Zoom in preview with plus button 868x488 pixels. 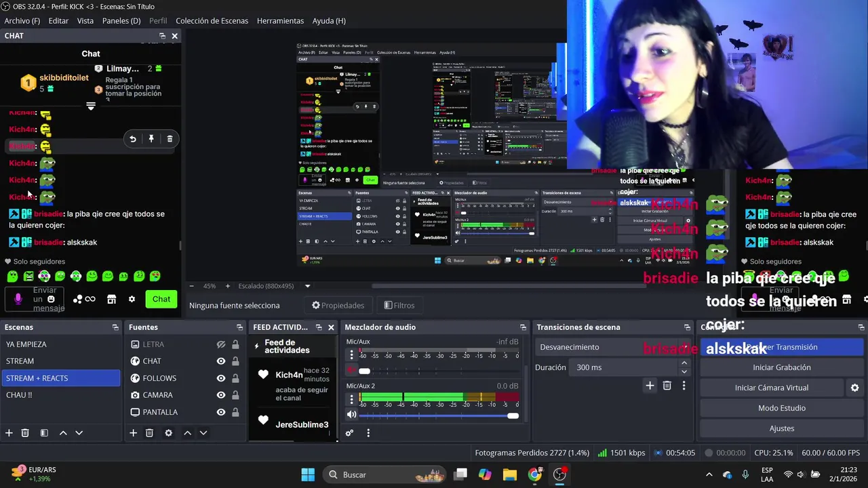pyautogui.click(x=227, y=286)
